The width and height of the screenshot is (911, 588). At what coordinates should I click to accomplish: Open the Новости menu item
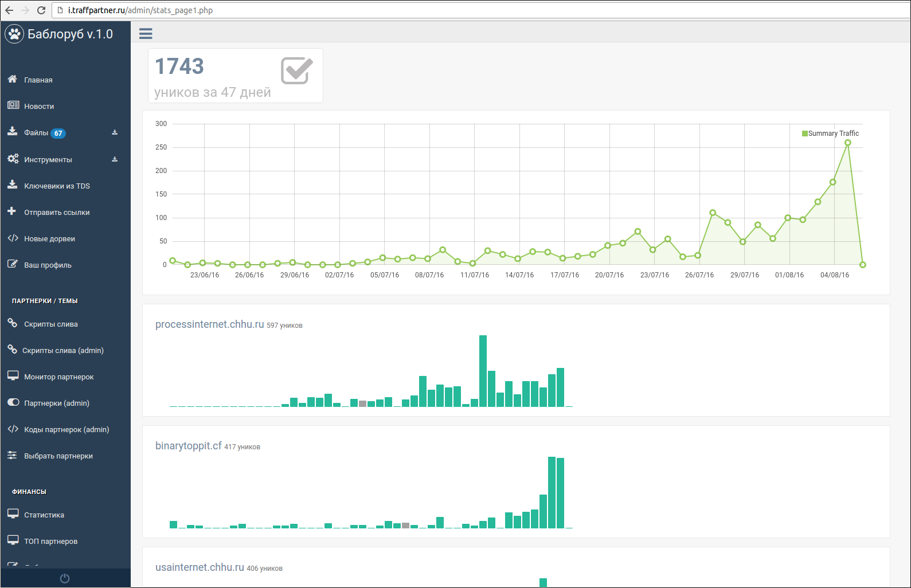[39, 107]
